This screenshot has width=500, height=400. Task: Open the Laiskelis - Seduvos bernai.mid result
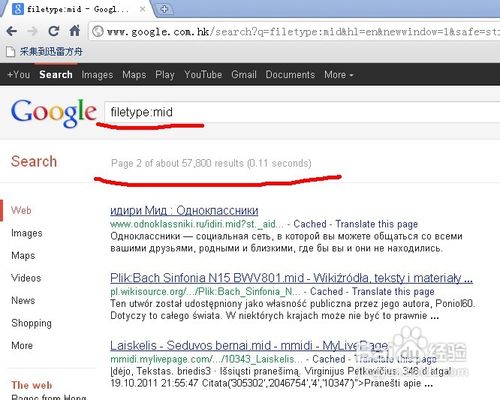(249, 346)
